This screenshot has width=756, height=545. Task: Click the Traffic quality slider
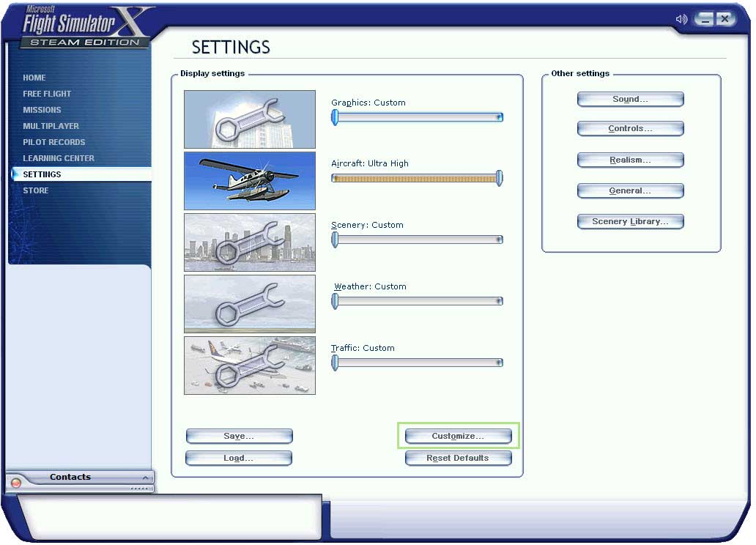coord(417,363)
